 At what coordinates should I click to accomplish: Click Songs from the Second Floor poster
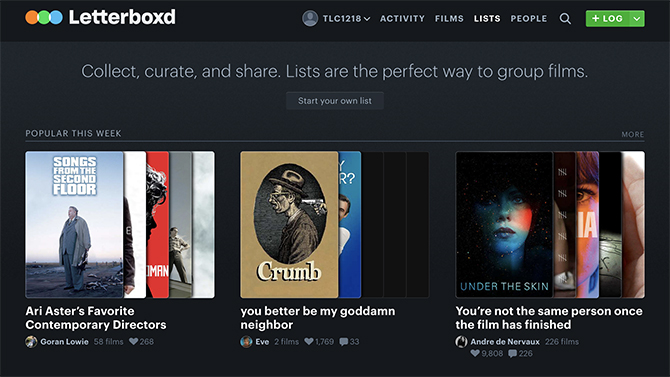74,224
